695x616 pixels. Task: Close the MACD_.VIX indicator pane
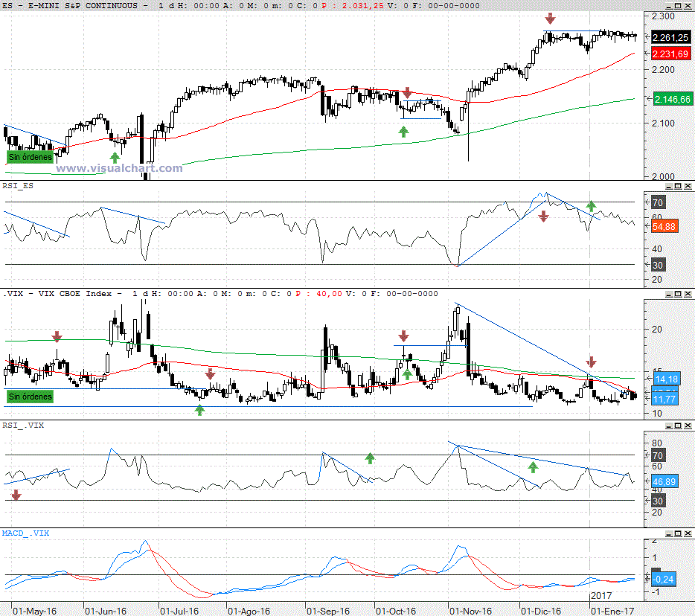click(688, 533)
